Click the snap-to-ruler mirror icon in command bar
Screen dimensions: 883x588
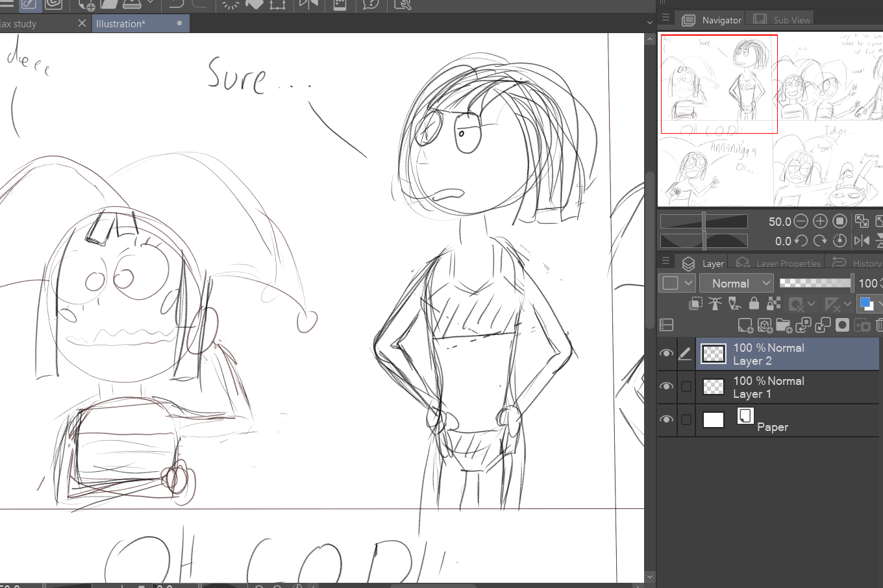pos(308,5)
